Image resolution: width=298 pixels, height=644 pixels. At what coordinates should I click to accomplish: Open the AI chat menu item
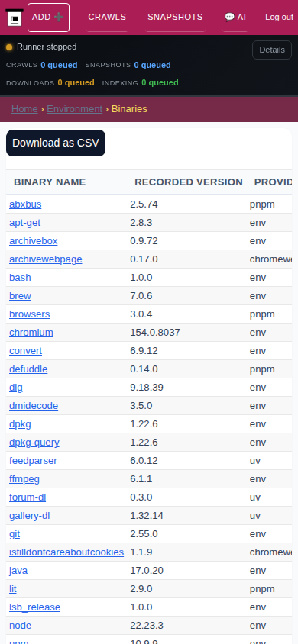click(x=235, y=18)
